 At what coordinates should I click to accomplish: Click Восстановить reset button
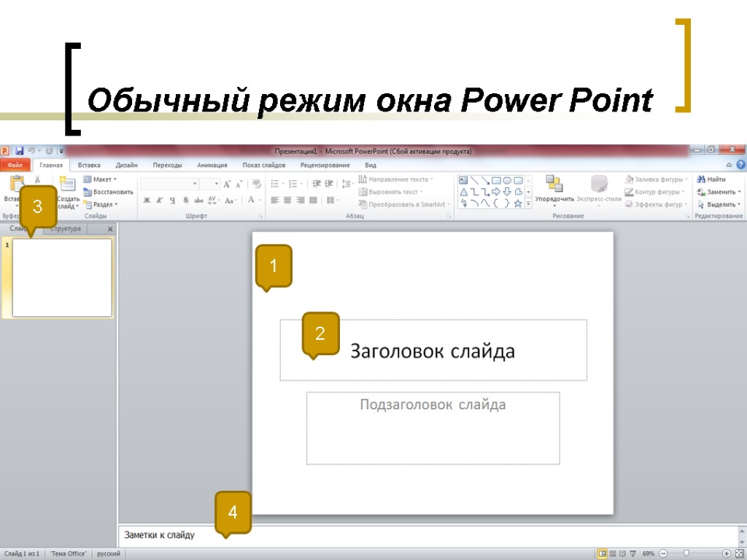pos(108,192)
